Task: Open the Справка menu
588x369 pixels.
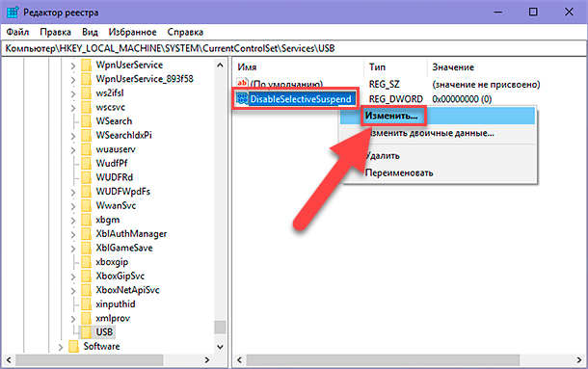Action: pos(185,32)
